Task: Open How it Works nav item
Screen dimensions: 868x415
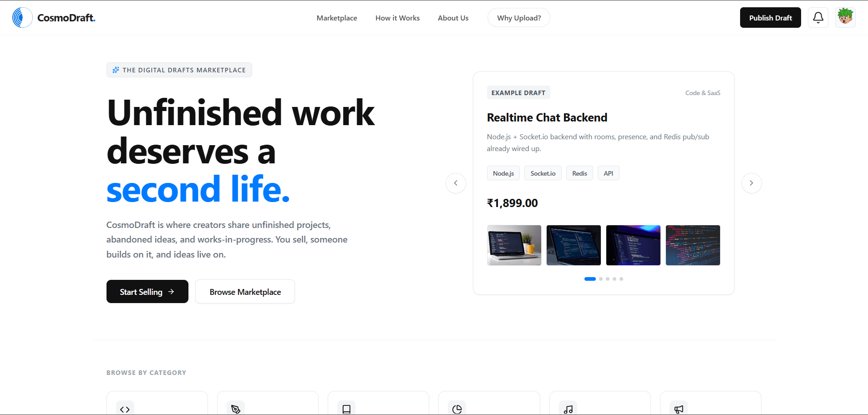Action: pos(397,18)
